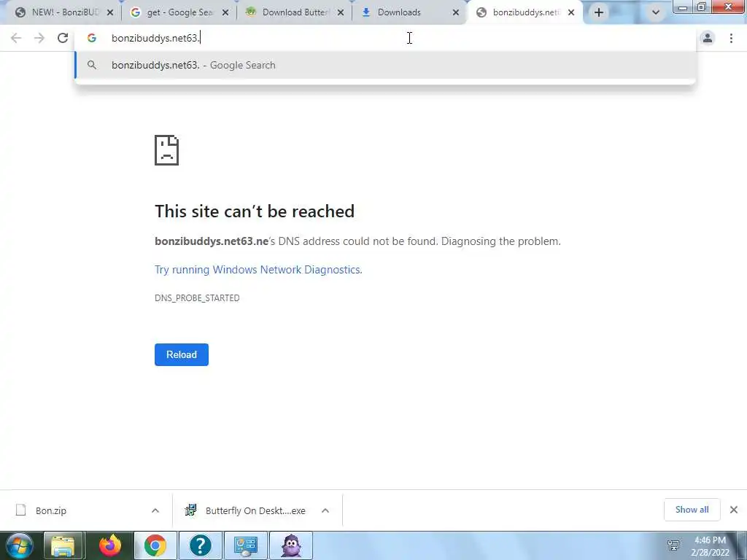Open File Explorer from the taskbar
The width and height of the screenshot is (747, 560).
click(63, 545)
